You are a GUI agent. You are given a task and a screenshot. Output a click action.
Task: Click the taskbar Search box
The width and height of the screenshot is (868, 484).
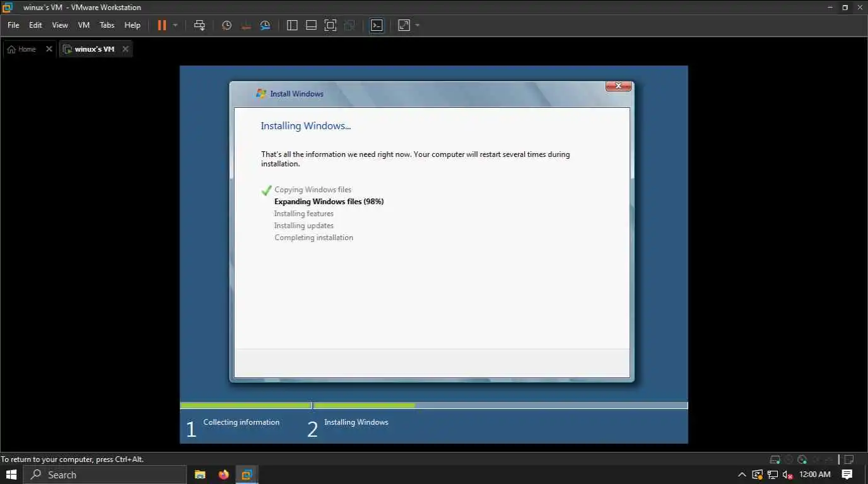coord(105,475)
